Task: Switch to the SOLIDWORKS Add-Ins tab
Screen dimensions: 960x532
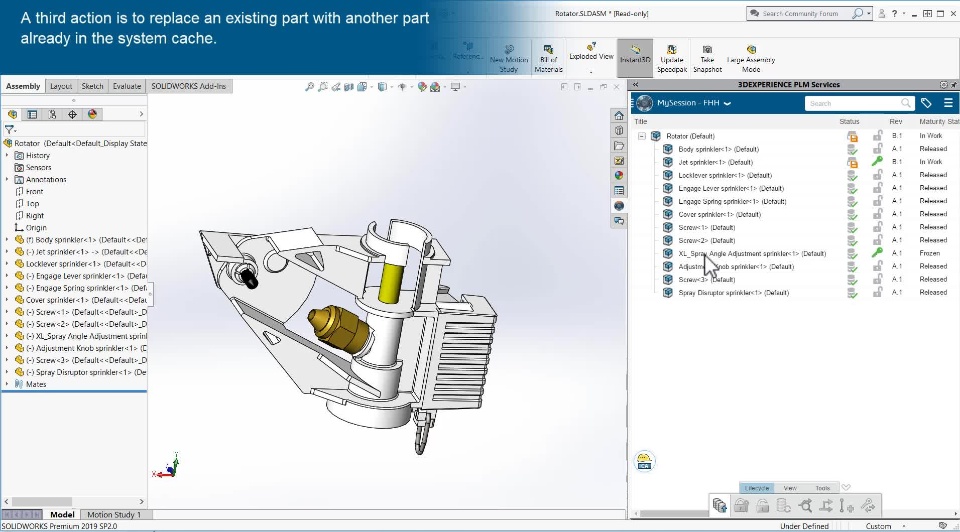Action: pos(189,86)
